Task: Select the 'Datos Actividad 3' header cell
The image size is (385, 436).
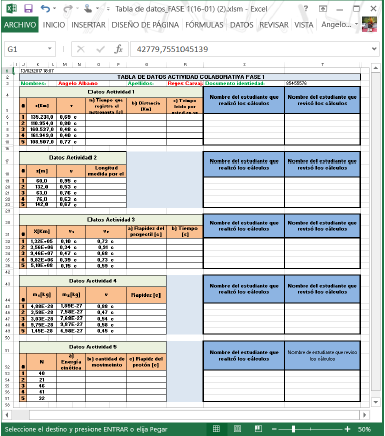Action: coord(111,220)
